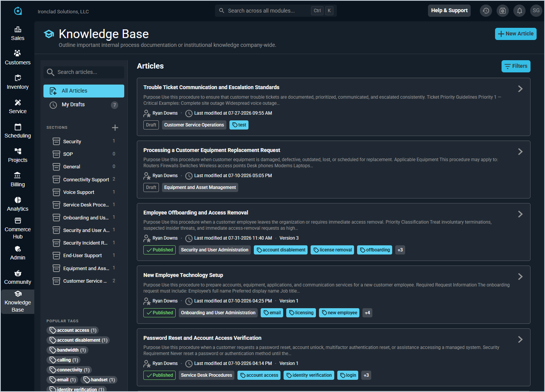Open the Commerce Hub module
Screen dimensions: 545x392
[x=18, y=229]
